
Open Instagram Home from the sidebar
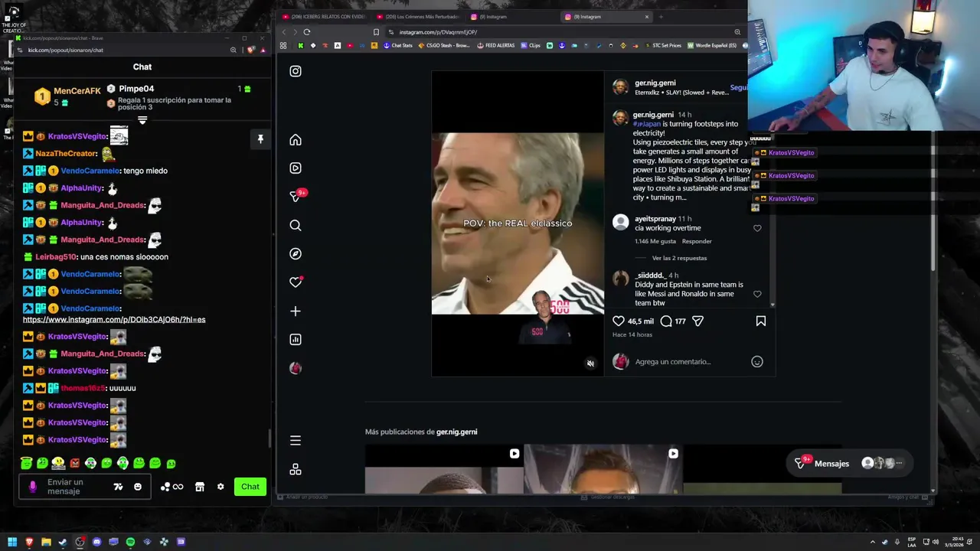point(296,140)
